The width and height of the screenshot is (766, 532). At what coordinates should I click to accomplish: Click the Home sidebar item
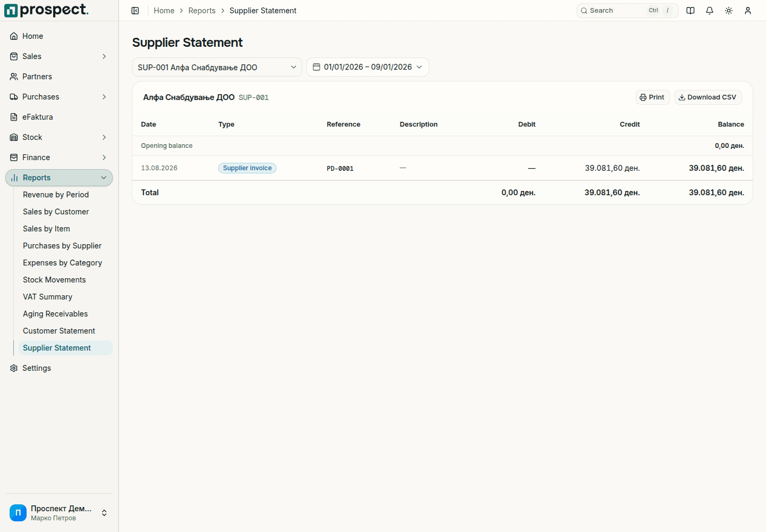point(59,36)
